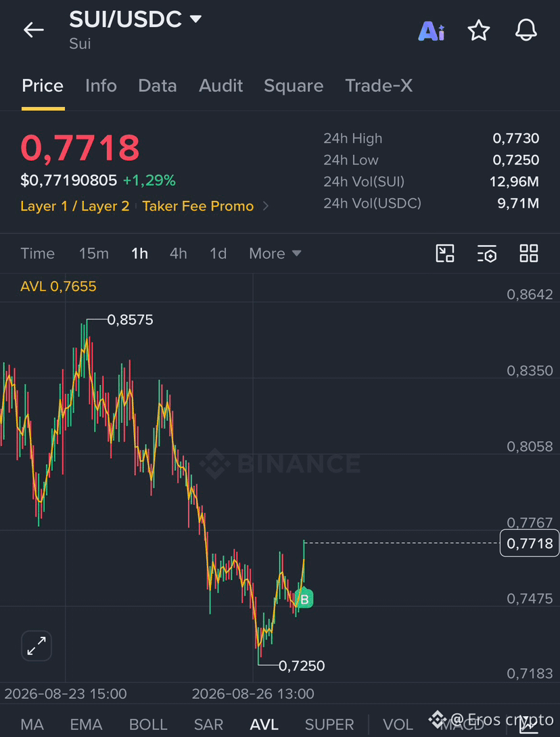This screenshot has width=560, height=737.
Task: Open the Ai assistant icon
Action: coord(431,31)
